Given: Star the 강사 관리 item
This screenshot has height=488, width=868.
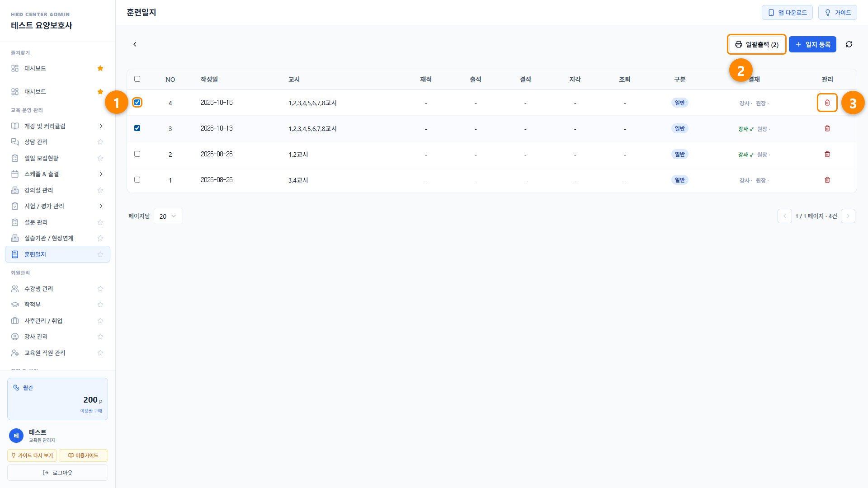Looking at the screenshot, I should coord(100,337).
